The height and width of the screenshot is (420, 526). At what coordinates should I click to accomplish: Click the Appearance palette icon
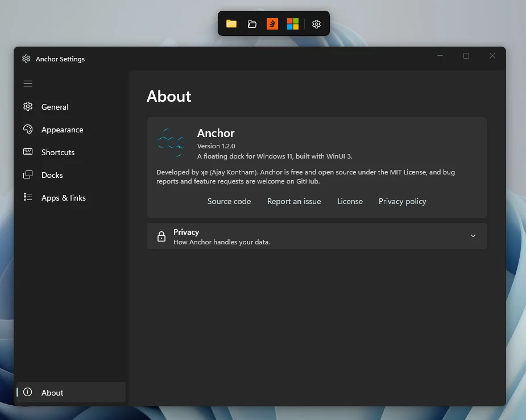click(x=28, y=130)
